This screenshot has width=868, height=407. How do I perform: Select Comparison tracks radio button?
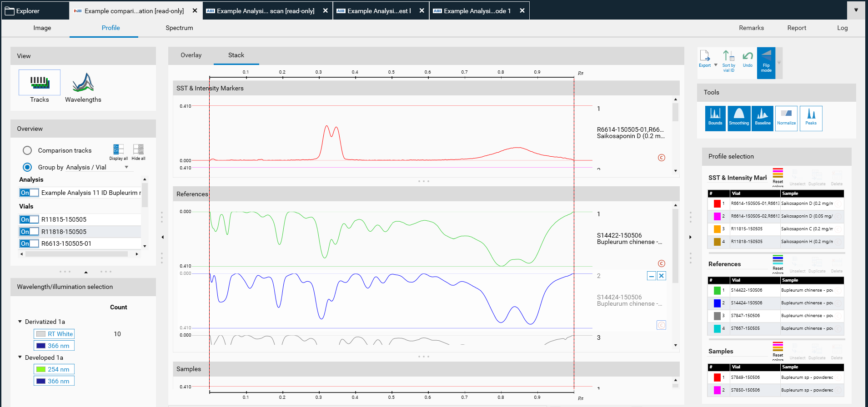(x=27, y=150)
